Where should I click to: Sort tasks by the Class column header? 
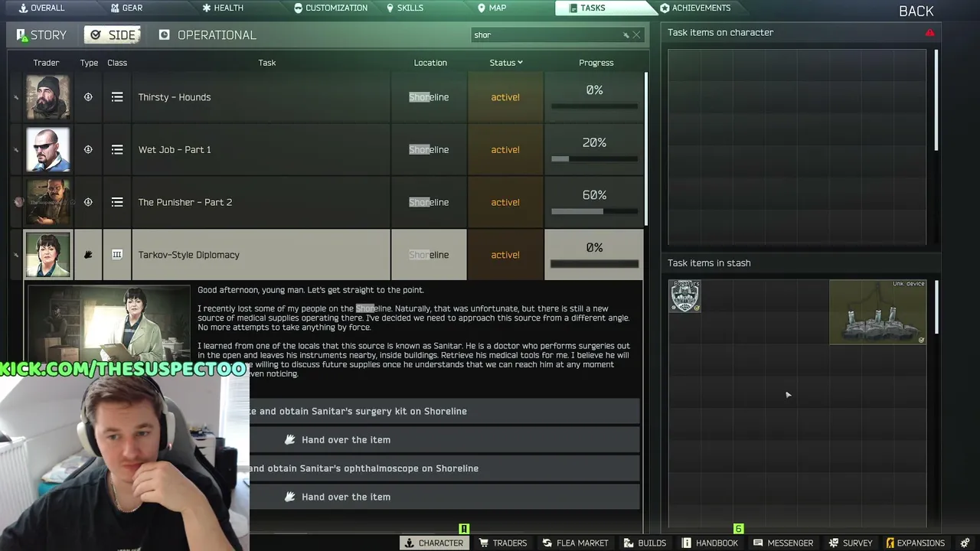(117, 63)
